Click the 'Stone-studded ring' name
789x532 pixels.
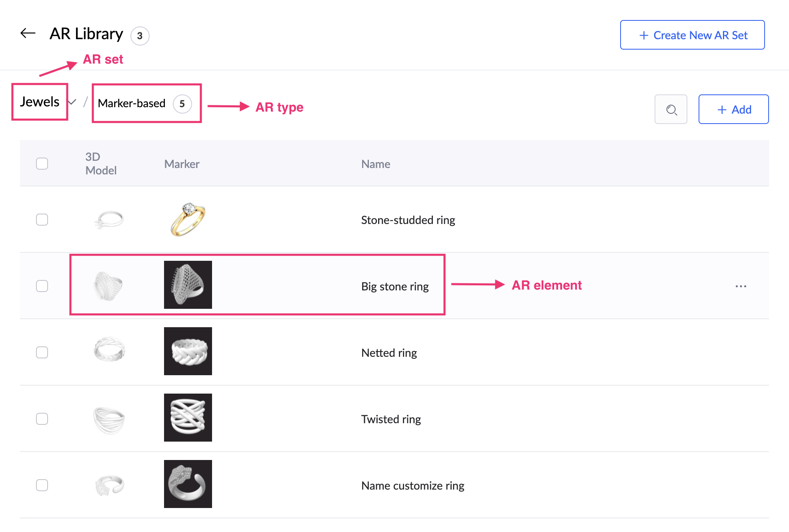point(408,220)
